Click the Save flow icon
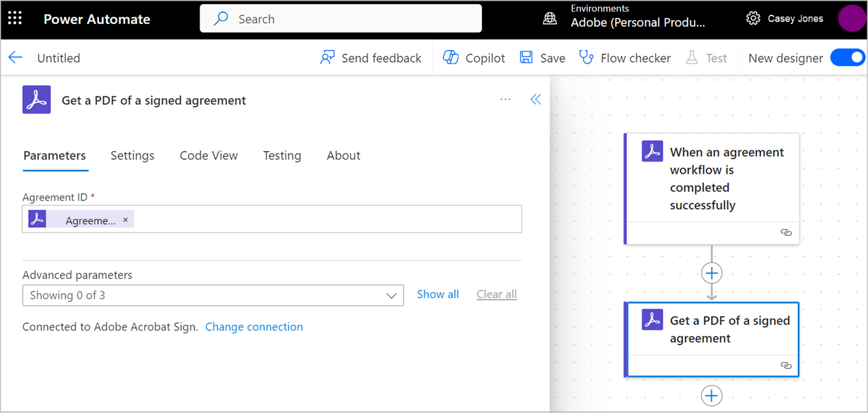Viewport: 868px width, 413px height. 527,58
